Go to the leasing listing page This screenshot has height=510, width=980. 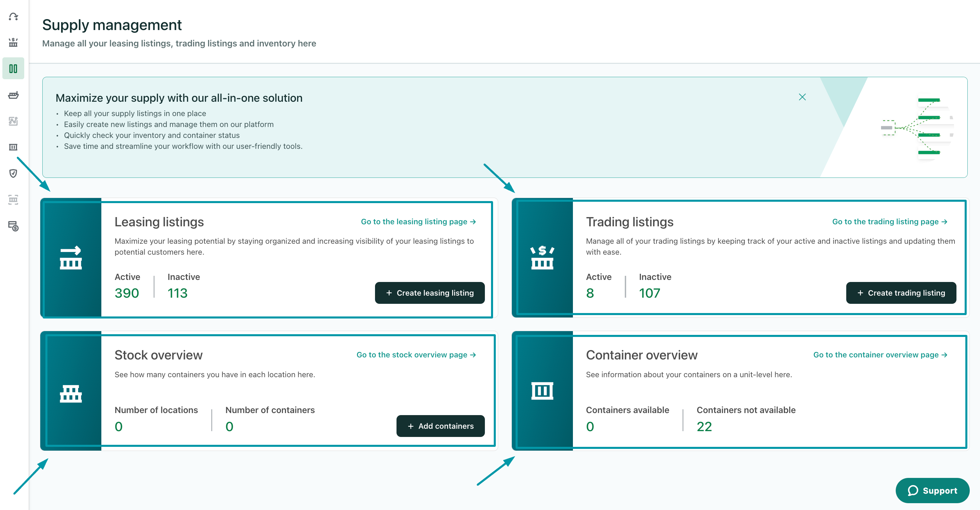418,222
